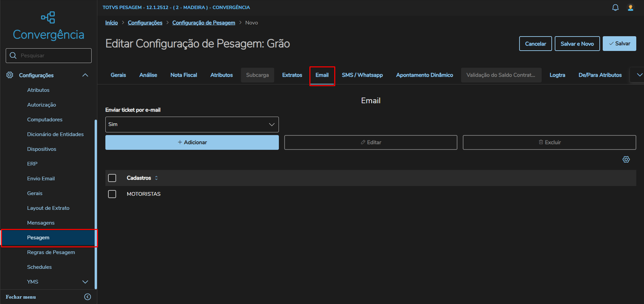Screen dimensions: 644x304
Task: Open the 'Enviar ticket por e-mail' dropdown
Action: point(192,124)
